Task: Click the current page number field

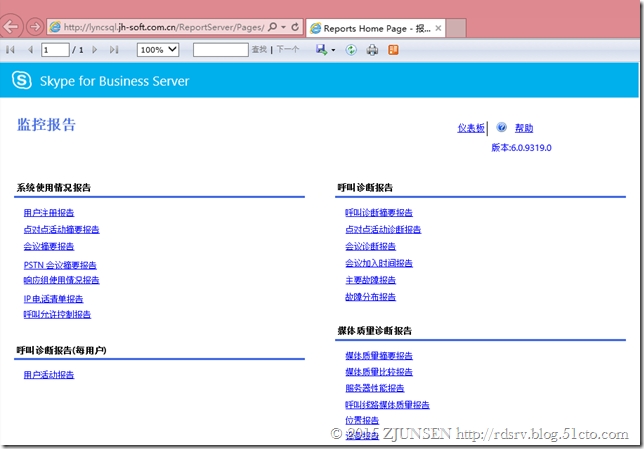Action: (x=55, y=50)
